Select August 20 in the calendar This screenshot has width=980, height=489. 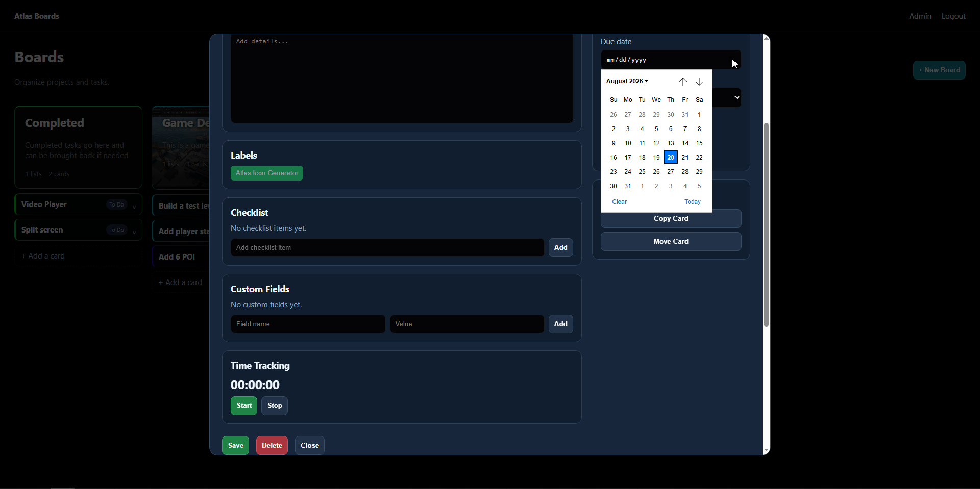tap(671, 158)
